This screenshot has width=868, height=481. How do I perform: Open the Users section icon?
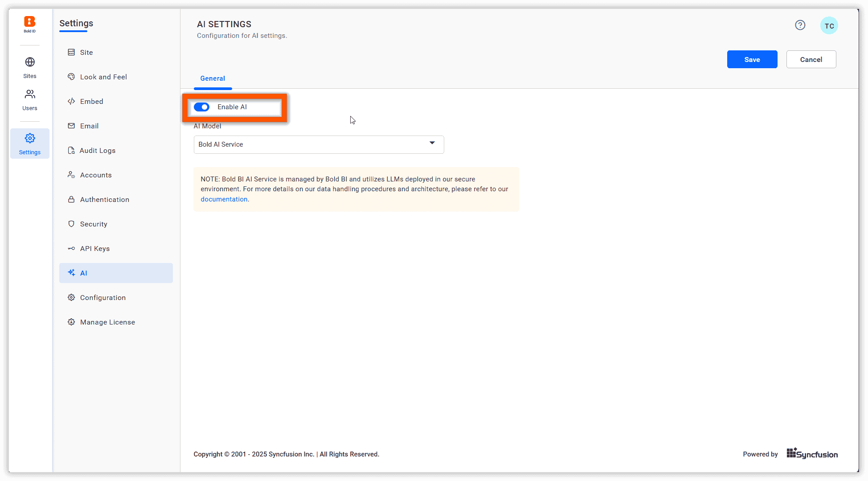[x=29, y=94]
